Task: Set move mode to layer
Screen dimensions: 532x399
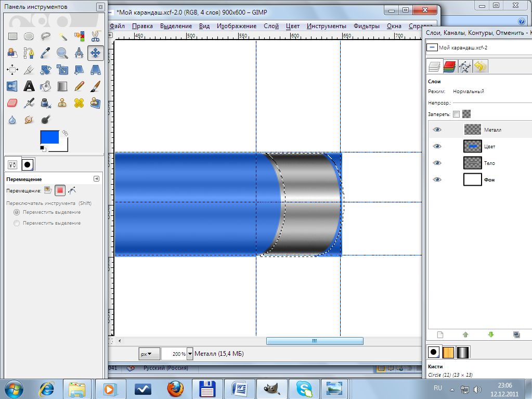Action: tap(48, 190)
